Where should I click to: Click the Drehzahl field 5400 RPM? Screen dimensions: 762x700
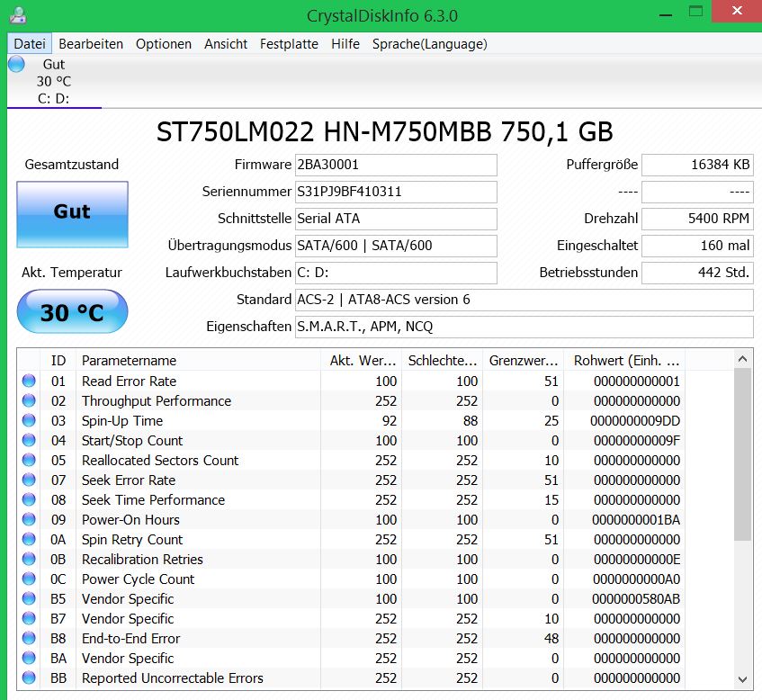pyautogui.click(x=698, y=219)
